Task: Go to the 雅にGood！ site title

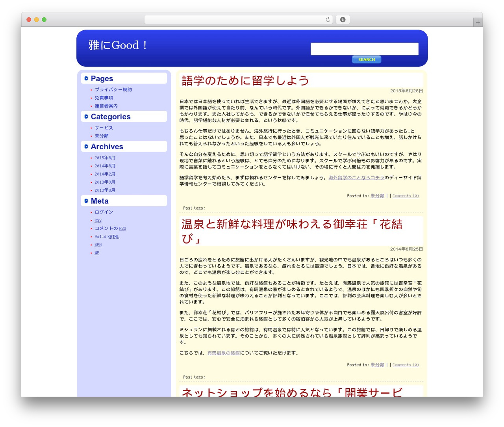Action: click(118, 45)
